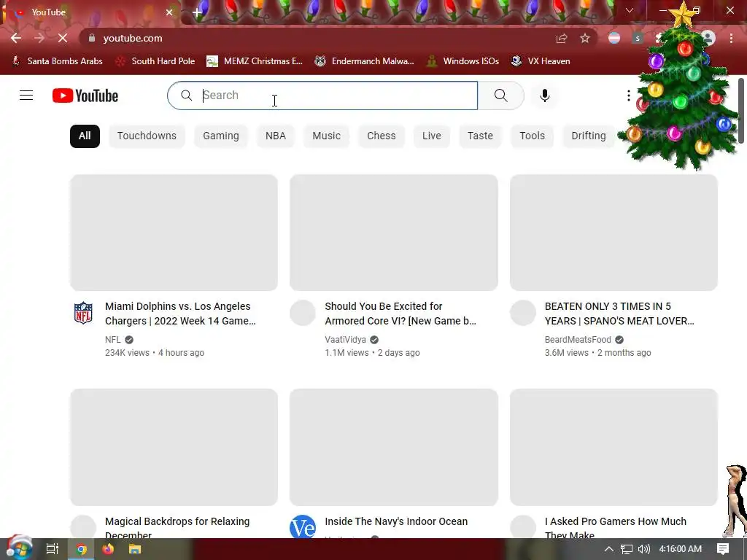Select the Gaming filter chip
Screen dimensions: 747x560
pyautogui.click(x=221, y=136)
